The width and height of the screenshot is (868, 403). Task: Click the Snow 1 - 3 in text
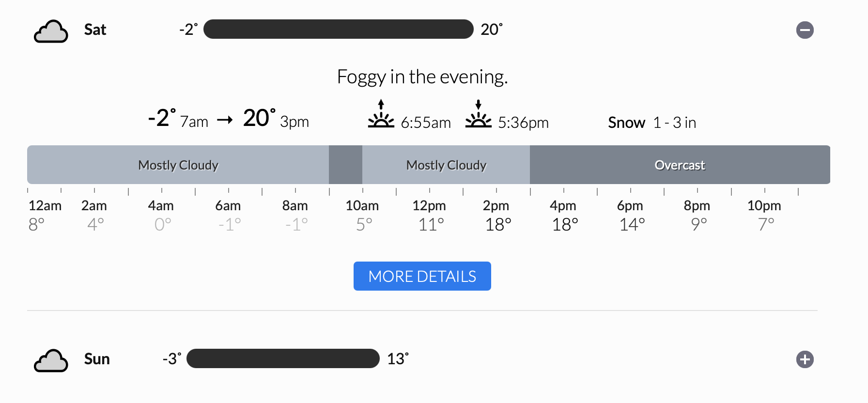(652, 123)
